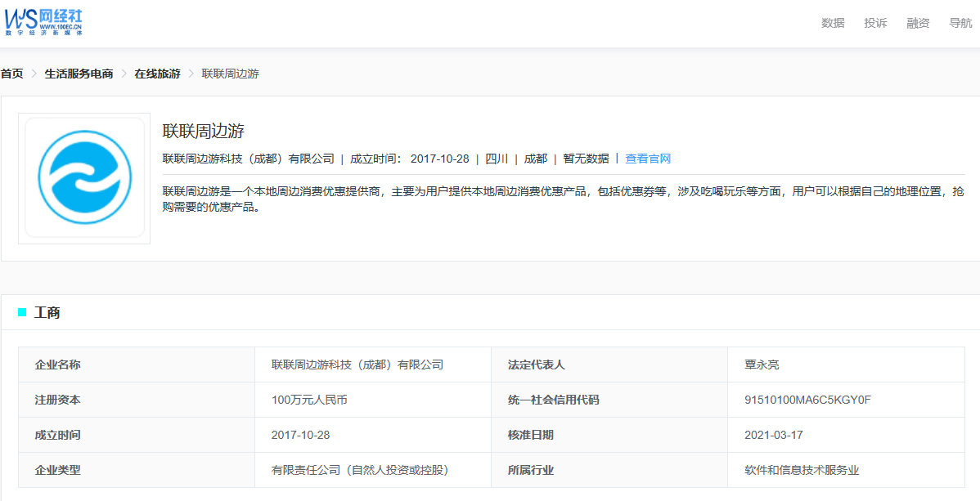
Task: Select the 100万元人民币 cell
Action: point(372,400)
